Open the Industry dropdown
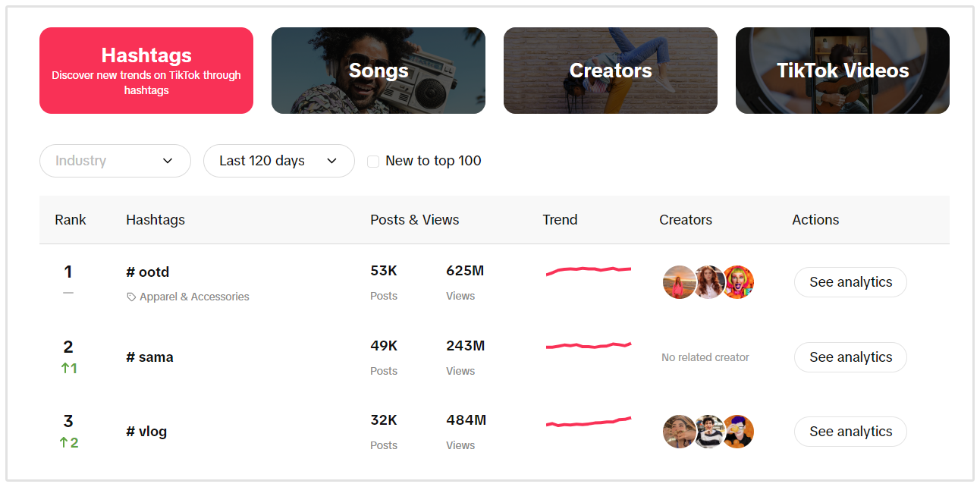 click(x=115, y=161)
